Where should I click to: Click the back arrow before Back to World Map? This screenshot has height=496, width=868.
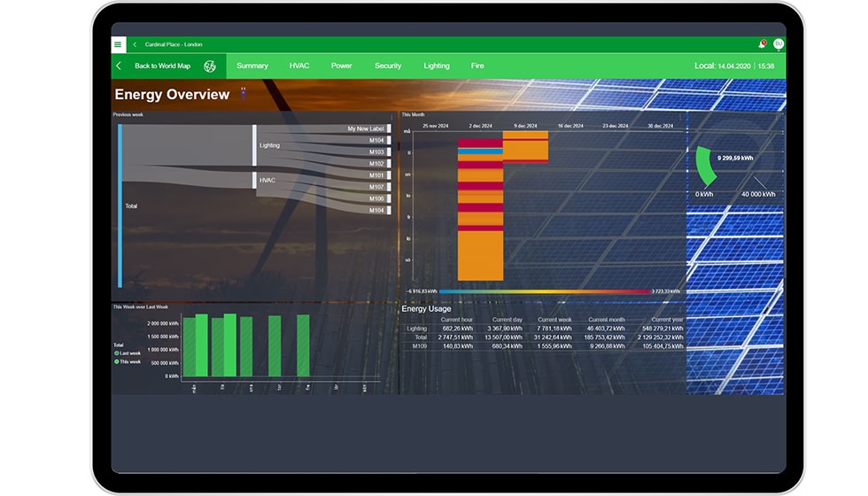point(120,66)
